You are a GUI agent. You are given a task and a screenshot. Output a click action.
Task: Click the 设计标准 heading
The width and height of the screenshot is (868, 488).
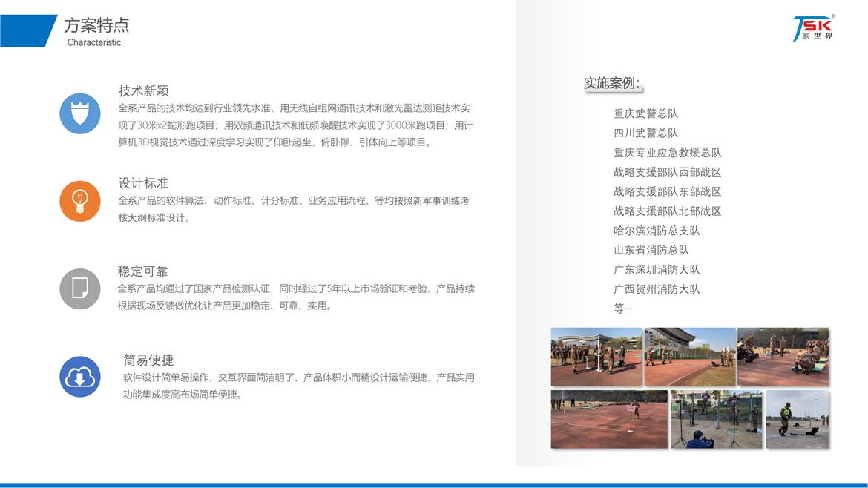point(144,183)
